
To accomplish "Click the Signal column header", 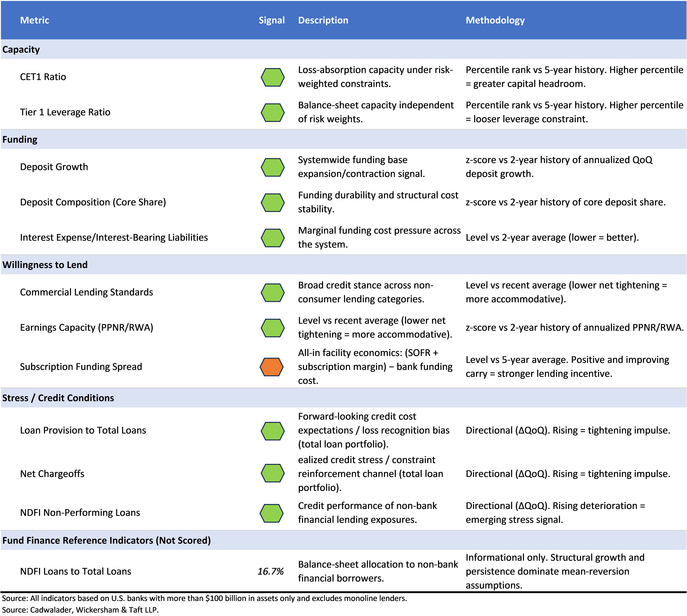I will pyautogui.click(x=272, y=20).
